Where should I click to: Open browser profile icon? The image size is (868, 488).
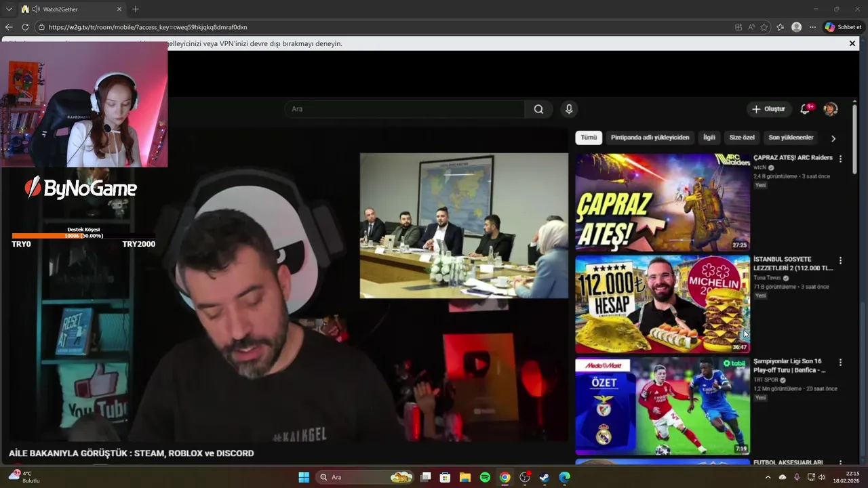pos(796,27)
